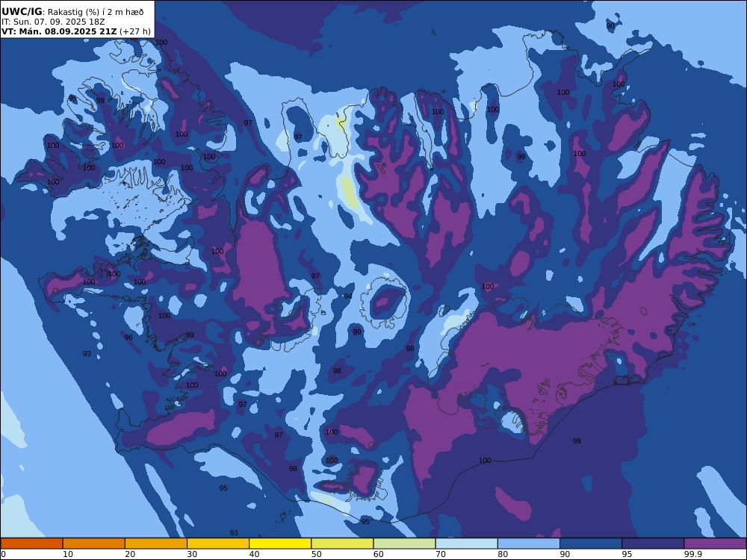
Task: Click the legend tick label '80'
Action: (503, 554)
